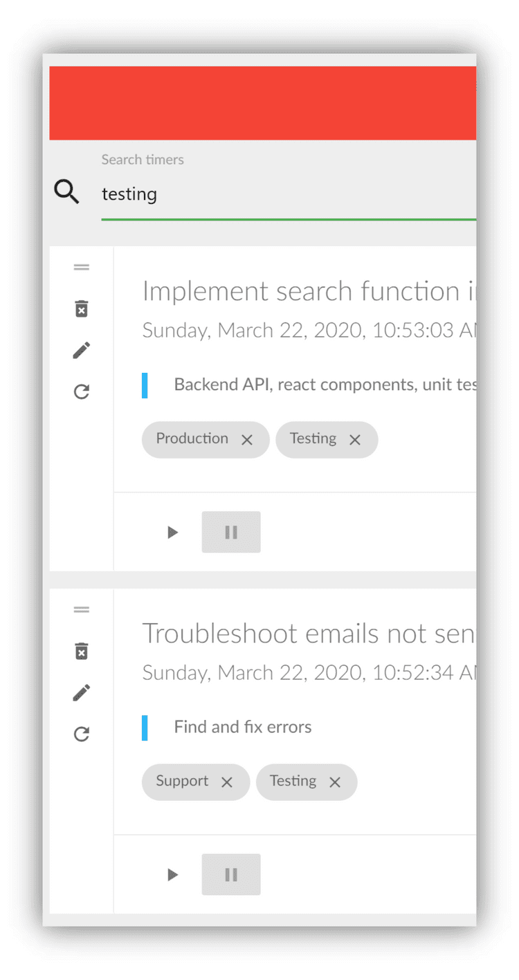Remove the Testing tag from the first timer
The width and height of the screenshot is (519, 980).
[354, 439]
